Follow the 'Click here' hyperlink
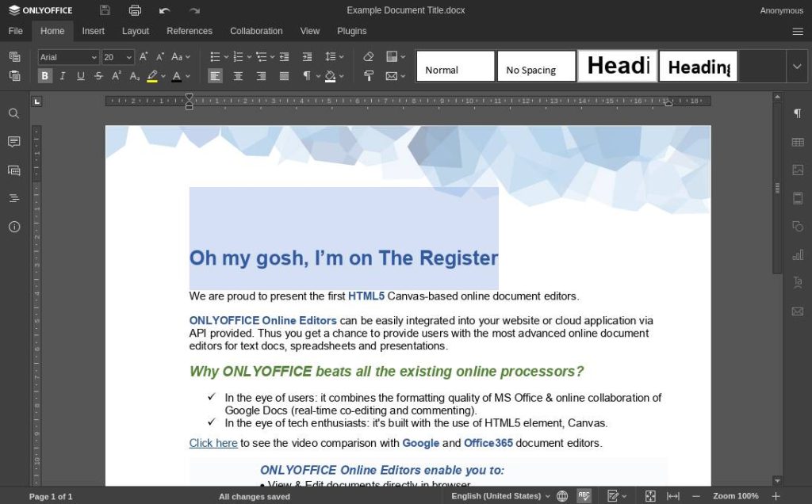The width and height of the screenshot is (812, 504). 213,443
